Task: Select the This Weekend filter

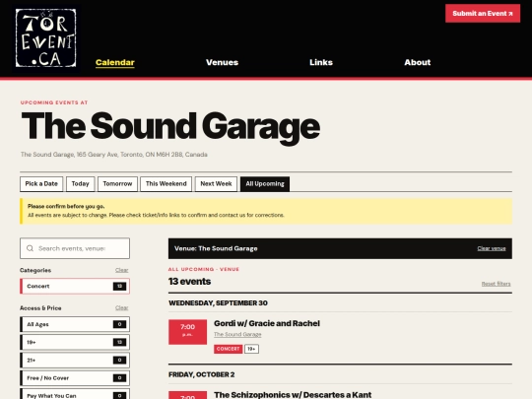Action: (166, 184)
